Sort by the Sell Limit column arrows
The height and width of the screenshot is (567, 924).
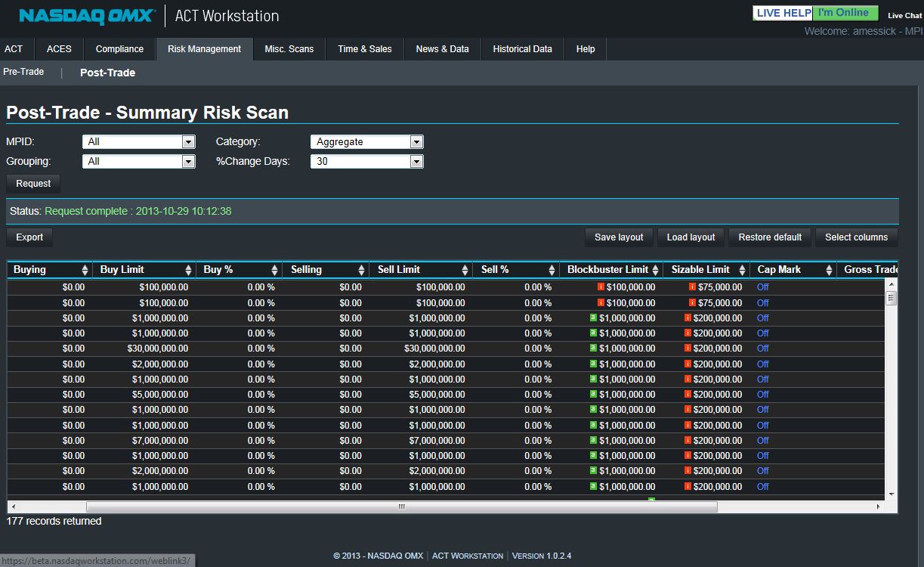click(x=466, y=270)
